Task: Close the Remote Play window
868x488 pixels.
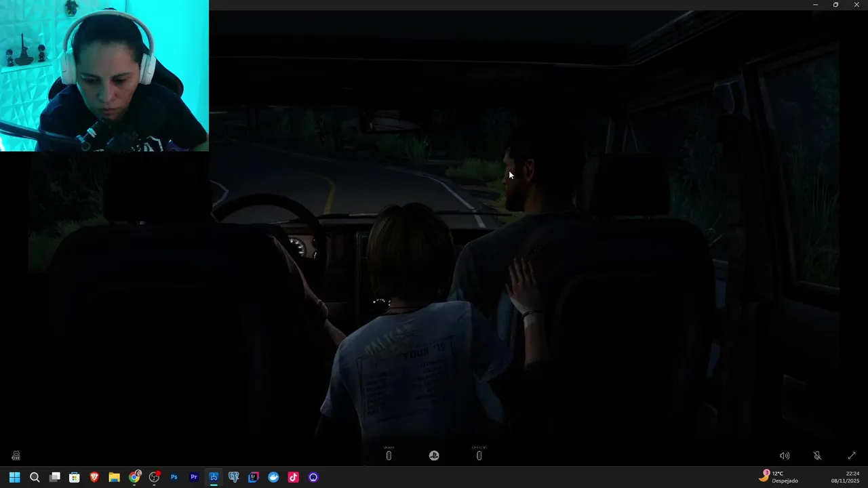Action: tap(856, 5)
